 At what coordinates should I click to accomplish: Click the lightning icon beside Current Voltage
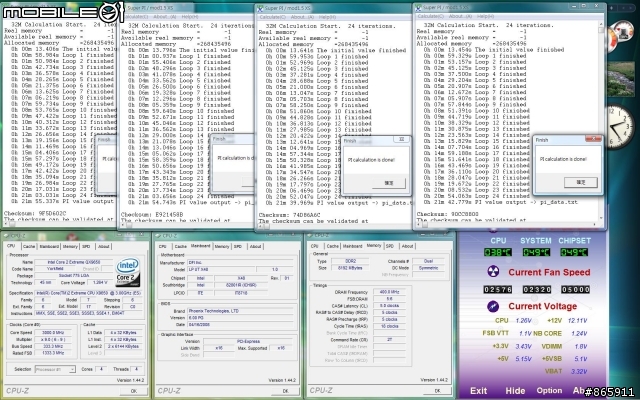[493, 306]
